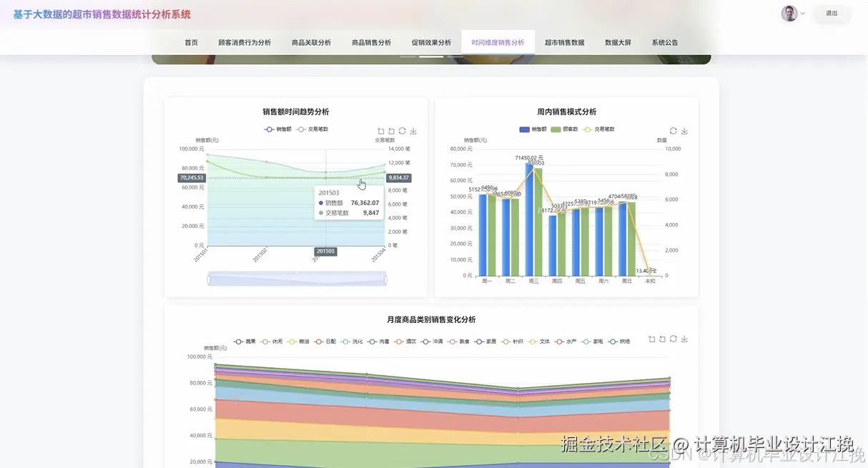
Task: Toggle 肉禽 category in monthly chart legend
Action: (378, 342)
